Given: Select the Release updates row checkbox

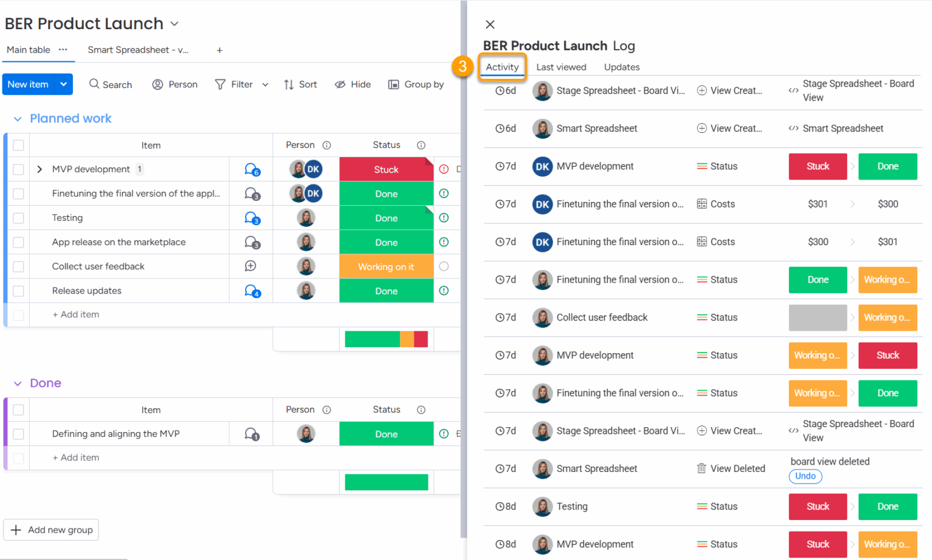Looking at the screenshot, I should (x=18, y=291).
